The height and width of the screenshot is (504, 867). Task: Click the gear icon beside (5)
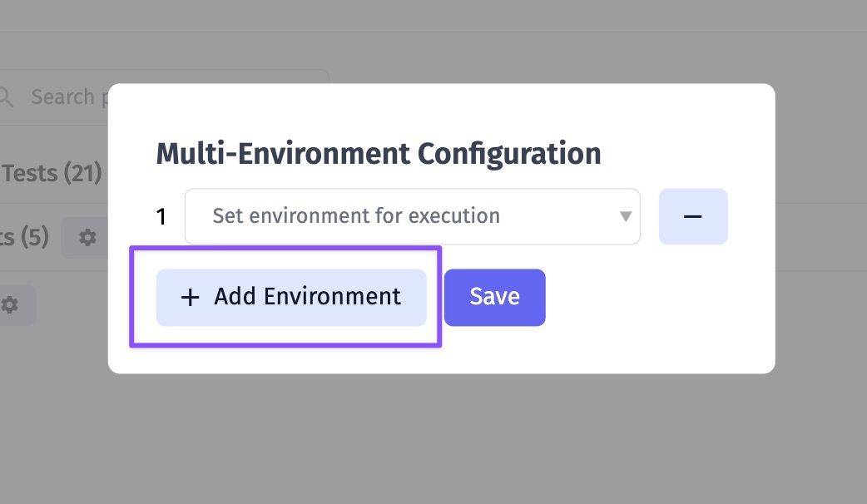[87, 238]
